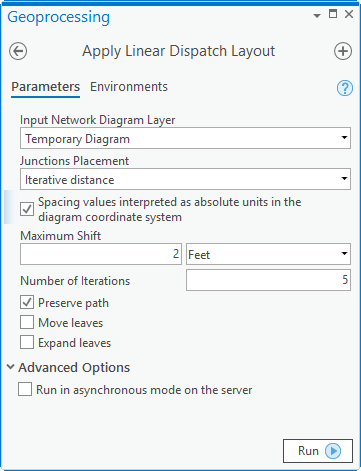Open the Input Network Diagram Layer dropdown
Image resolution: width=361 pixels, height=471 pixels.
tap(185, 138)
